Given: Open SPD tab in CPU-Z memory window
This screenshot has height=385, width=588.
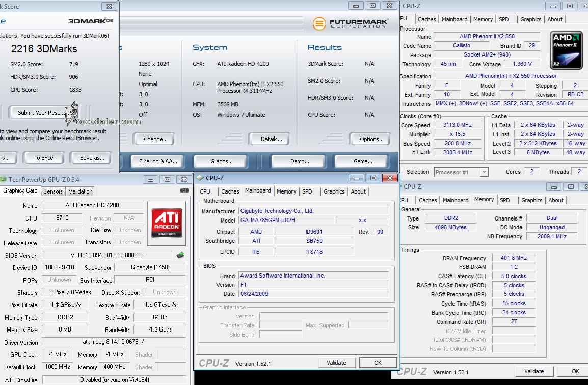Looking at the screenshot, I should click(505, 200).
